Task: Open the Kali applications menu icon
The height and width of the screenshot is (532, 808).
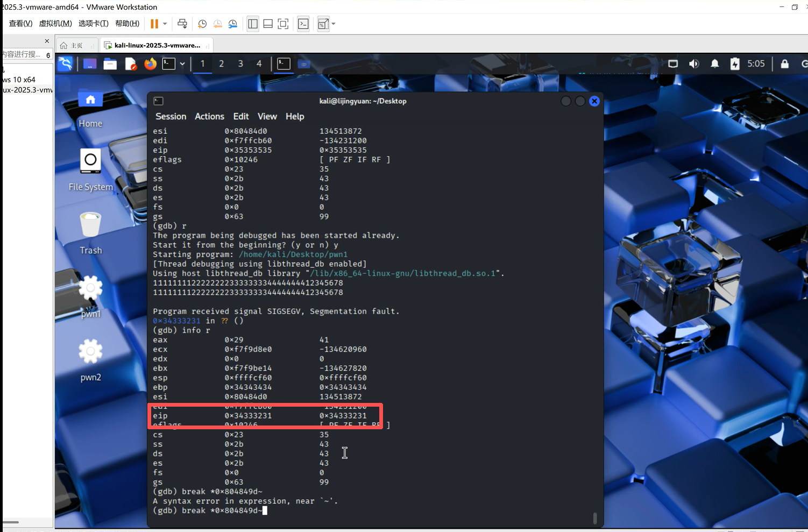Action: point(65,64)
